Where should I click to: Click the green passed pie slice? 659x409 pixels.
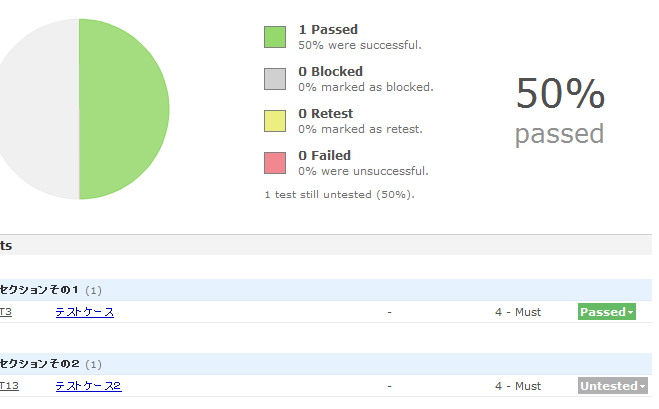(x=124, y=108)
